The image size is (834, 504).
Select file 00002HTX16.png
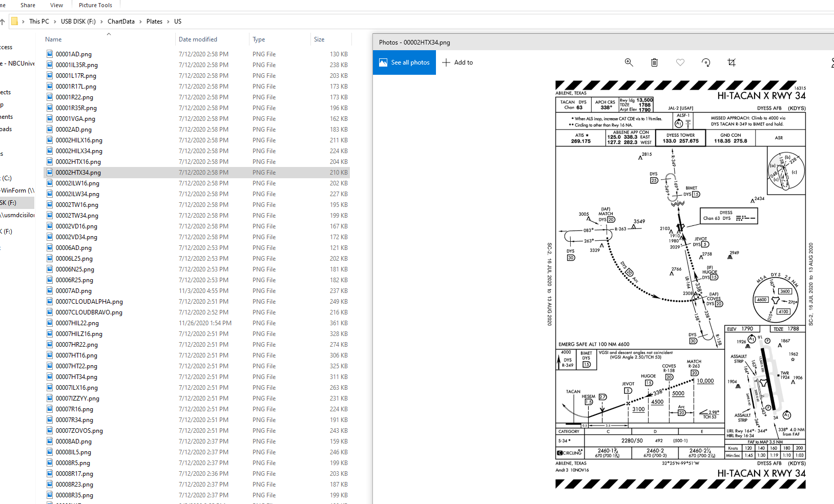[x=78, y=162]
